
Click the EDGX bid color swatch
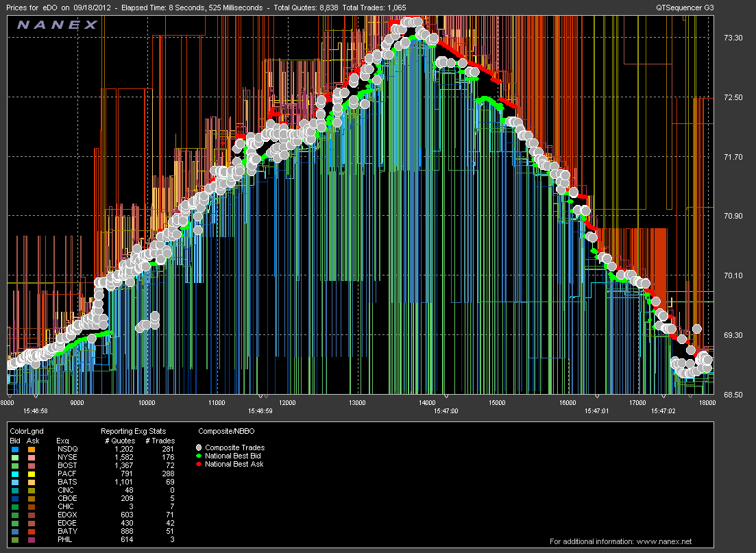tap(15, 515)
